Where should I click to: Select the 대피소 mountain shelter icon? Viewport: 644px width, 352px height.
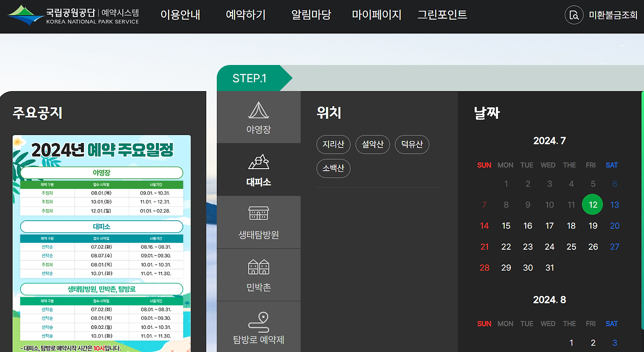pyautogui.click(x=259, y=163)
